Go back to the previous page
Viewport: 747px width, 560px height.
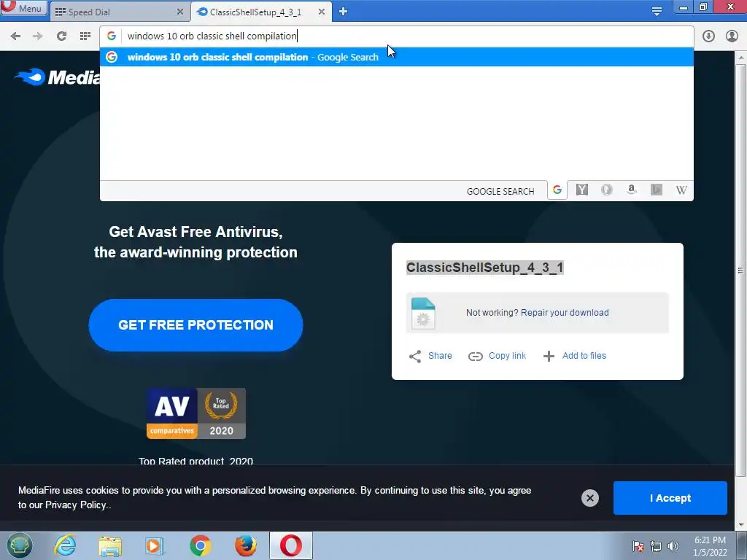15,36
